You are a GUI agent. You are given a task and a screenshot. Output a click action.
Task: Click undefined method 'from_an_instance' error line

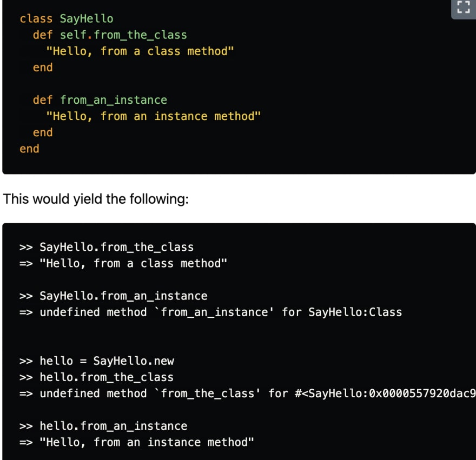tap(210, 312)
